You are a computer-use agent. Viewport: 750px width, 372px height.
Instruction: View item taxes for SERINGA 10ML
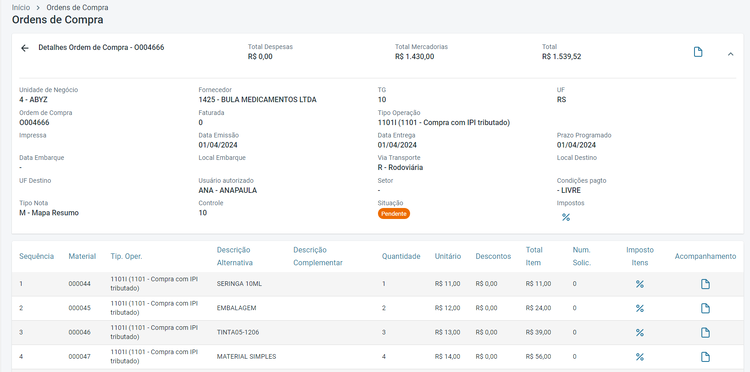point(640,284)
